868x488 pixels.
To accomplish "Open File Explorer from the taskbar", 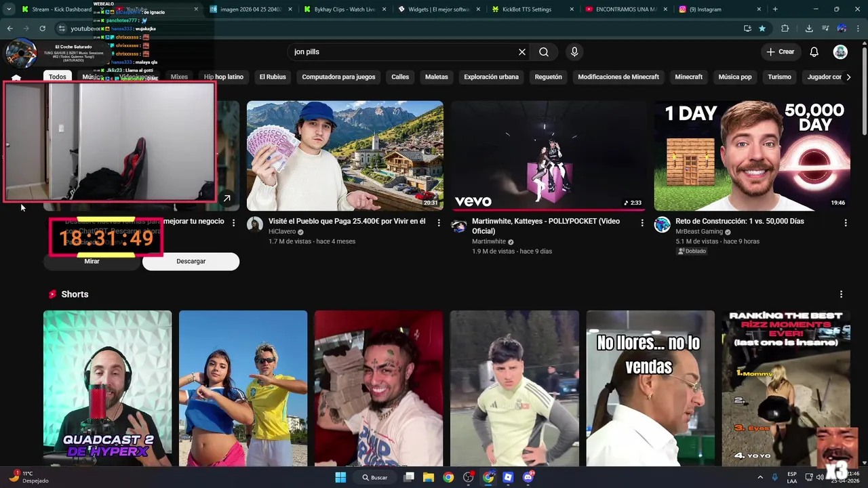I will click(429, 477).
